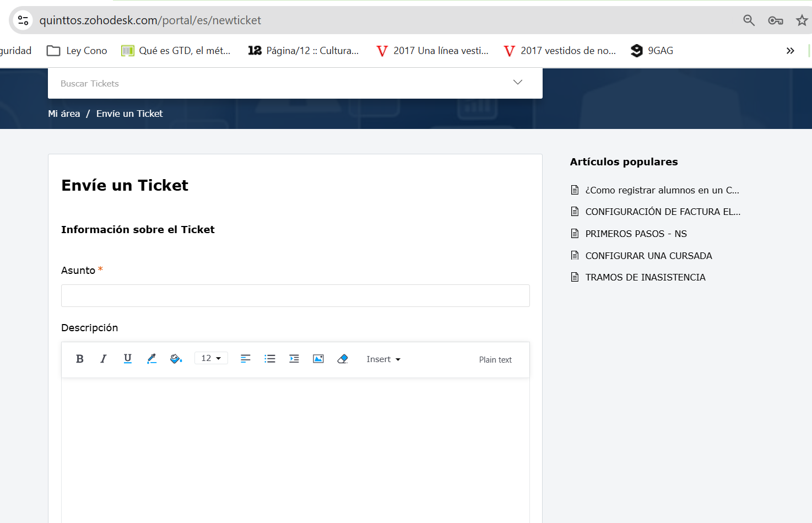The width and height of the screenshot is (812, 523).
Task: Open the site information icon in address bar
Action: point(23,20)
